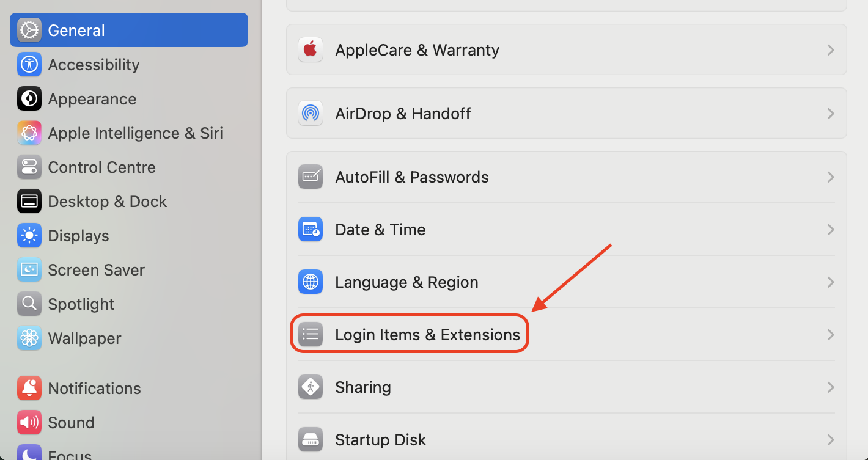Viewport: 868px width, 460px height.
Task: Click the chevron next to Sharing
Action: point(830,387)
